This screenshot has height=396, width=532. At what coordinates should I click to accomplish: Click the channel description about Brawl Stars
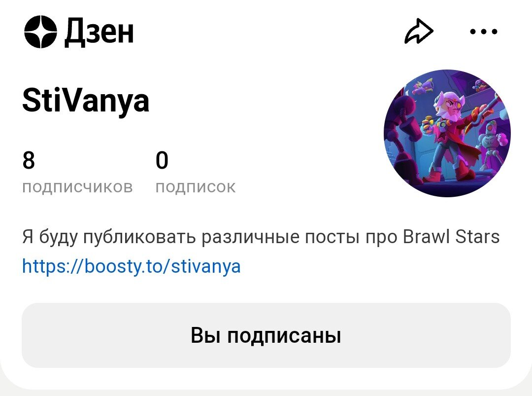click(x=261, y=237)
